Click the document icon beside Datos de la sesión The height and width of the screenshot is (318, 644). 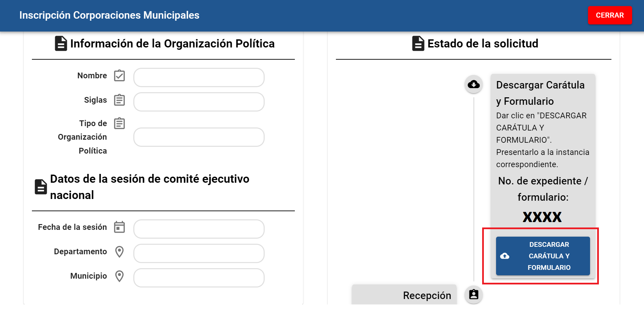pyautogui.click(x=41, y=187)
